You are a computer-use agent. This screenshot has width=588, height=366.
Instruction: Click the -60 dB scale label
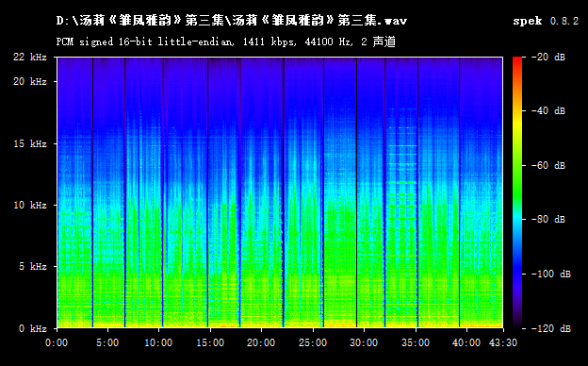548,165
